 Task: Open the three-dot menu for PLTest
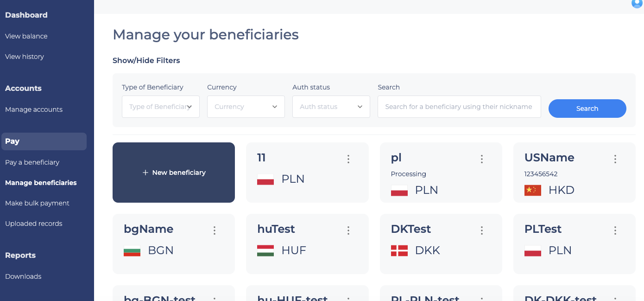pyautogui.click(x=615, y=231)
